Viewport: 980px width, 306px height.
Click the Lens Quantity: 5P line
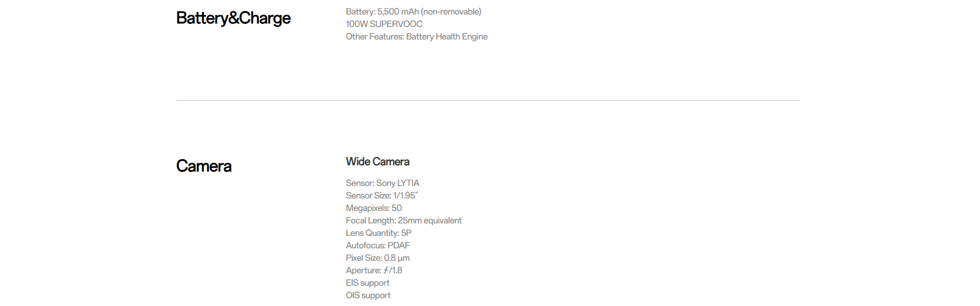coord(379,233)
